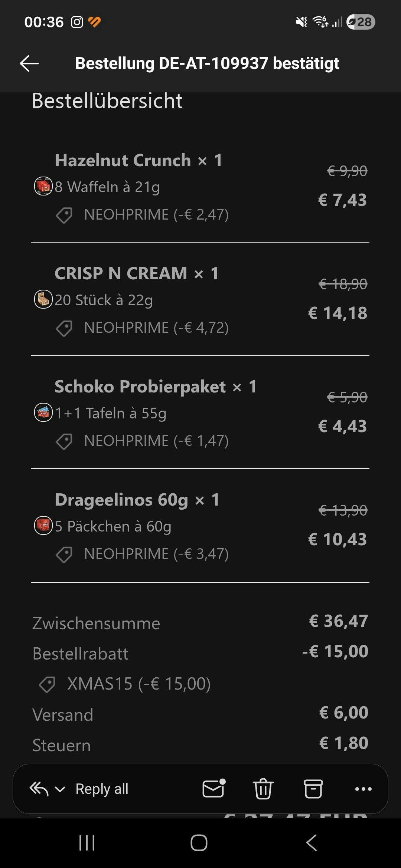401x868 pixels.
Task: Open the Hazelnut Crunch product thumbnail
Action: (43, 186)
